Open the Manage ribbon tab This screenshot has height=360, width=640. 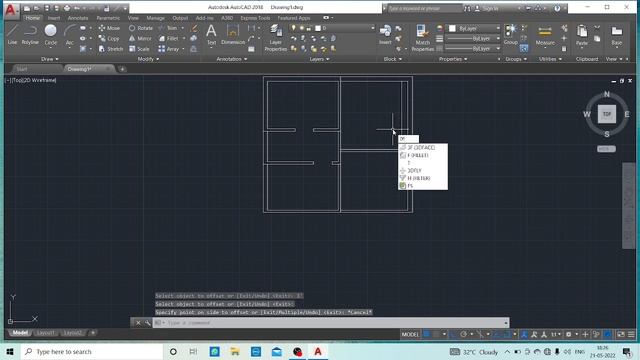coord(156,18)
